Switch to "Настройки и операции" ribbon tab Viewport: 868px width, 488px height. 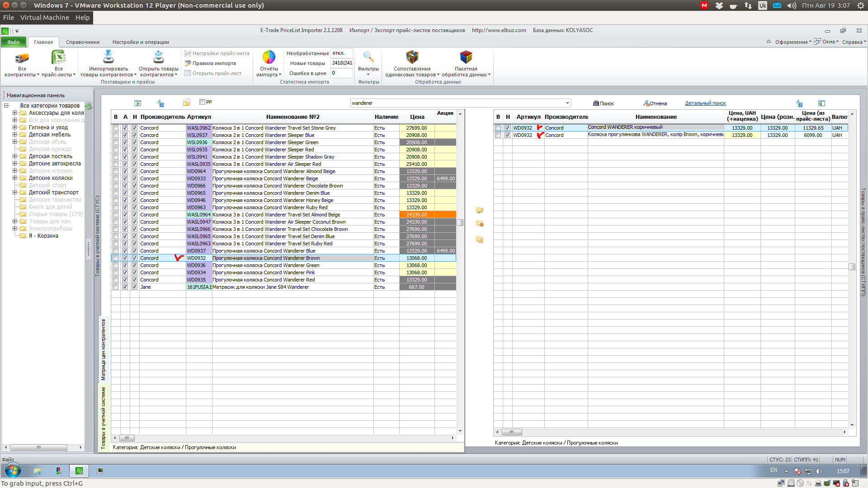click(141, 42)
